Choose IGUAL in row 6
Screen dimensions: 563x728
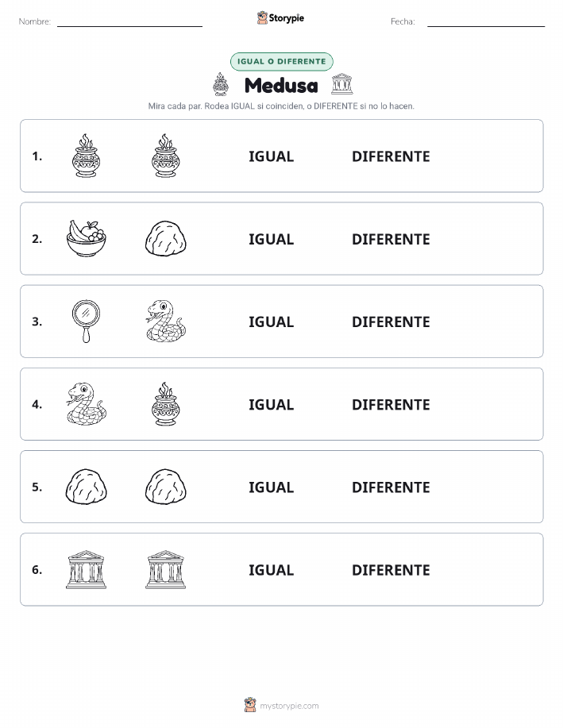[x=272, y=570]
